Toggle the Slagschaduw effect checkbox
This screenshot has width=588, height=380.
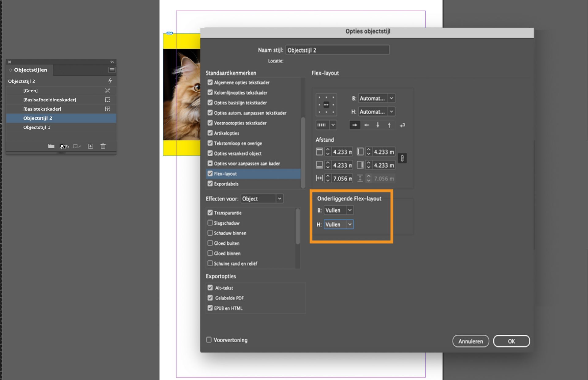[x=210, y=223]
